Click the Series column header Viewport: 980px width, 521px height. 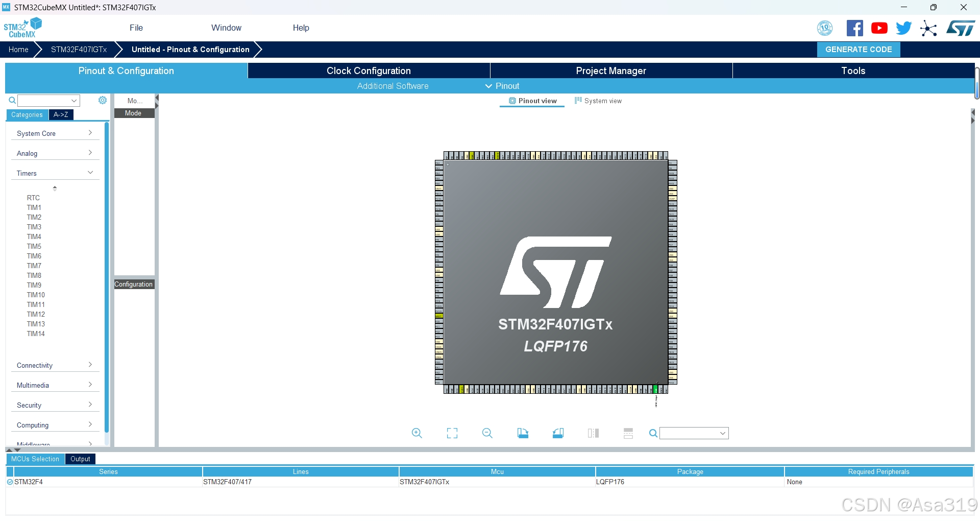(x=108, y=471)
